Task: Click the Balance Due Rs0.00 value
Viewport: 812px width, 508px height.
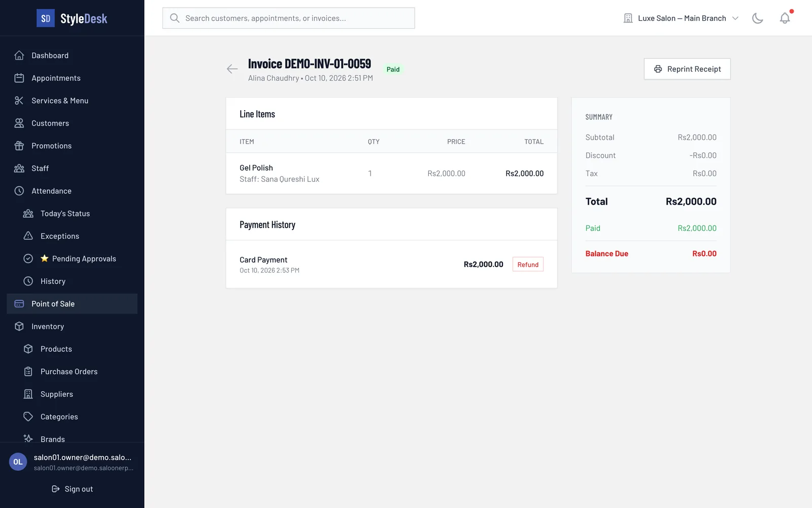Action: pos(704,253)
